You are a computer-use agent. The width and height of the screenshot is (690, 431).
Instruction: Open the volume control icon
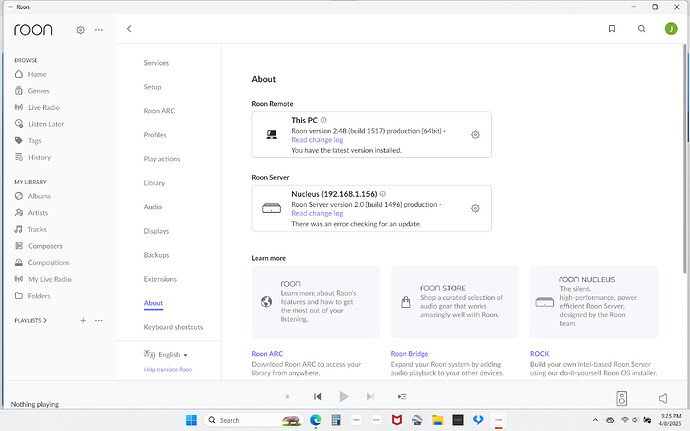663,398
